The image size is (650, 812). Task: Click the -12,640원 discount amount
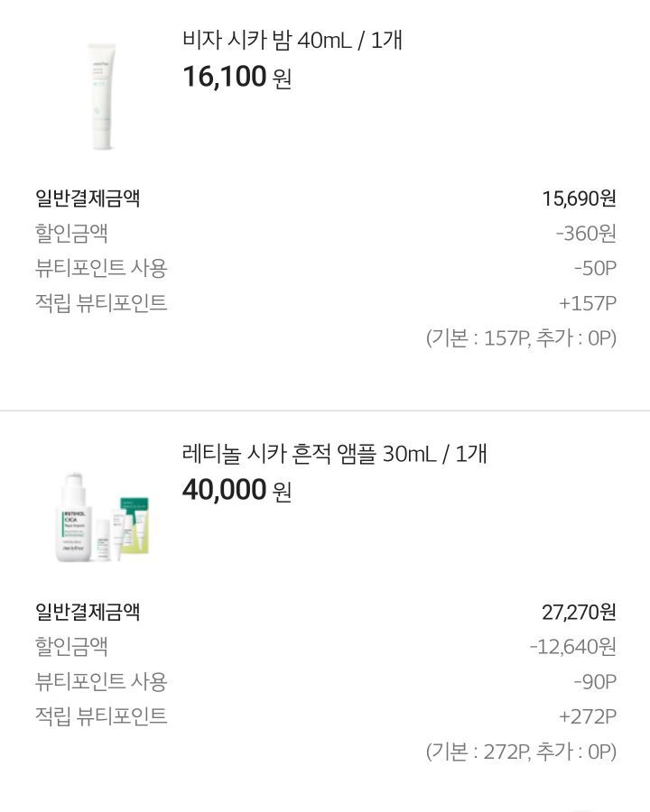click(572, 647)
